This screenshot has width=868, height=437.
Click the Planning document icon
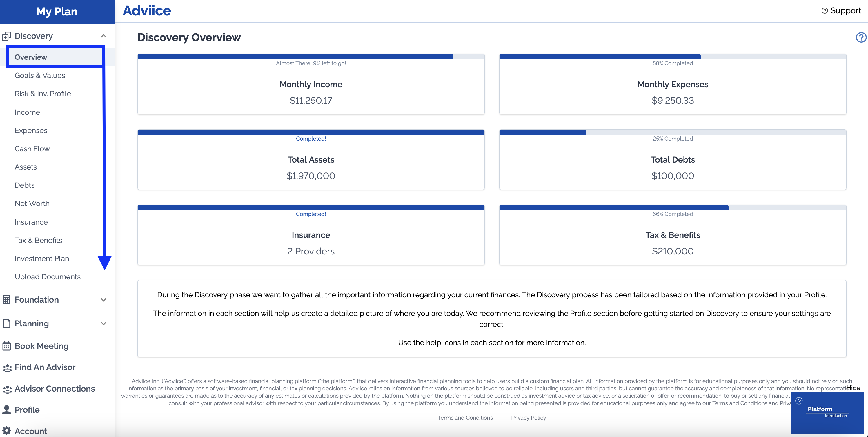pyautogui.click(x=6, y=323)
